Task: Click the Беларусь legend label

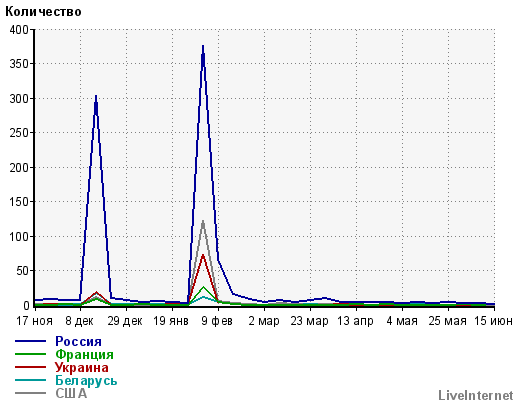Action: [x=86, y=381]
